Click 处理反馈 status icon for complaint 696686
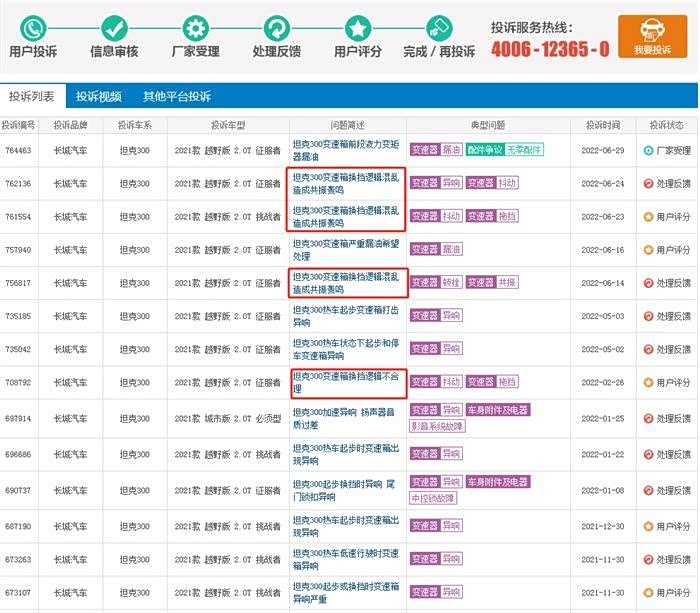 point(648,455)
